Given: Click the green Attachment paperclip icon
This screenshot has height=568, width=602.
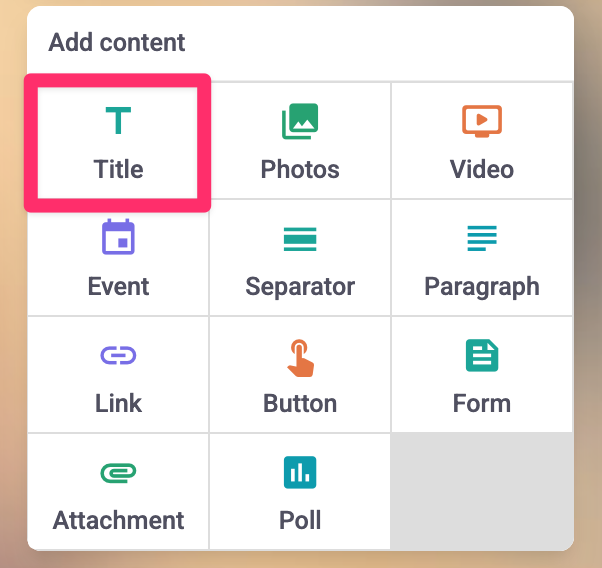Looking at the screenshot, I should click(x=118, y=472).
